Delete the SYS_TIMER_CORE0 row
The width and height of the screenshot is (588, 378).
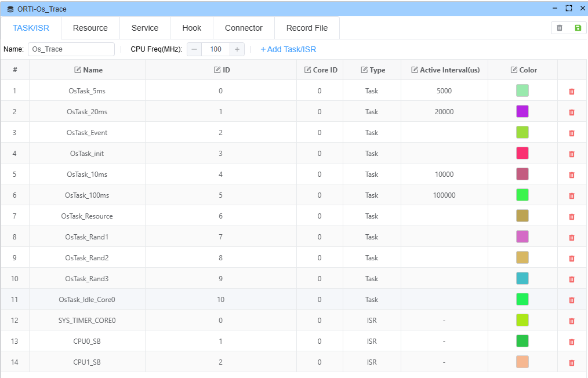(572, 321)
